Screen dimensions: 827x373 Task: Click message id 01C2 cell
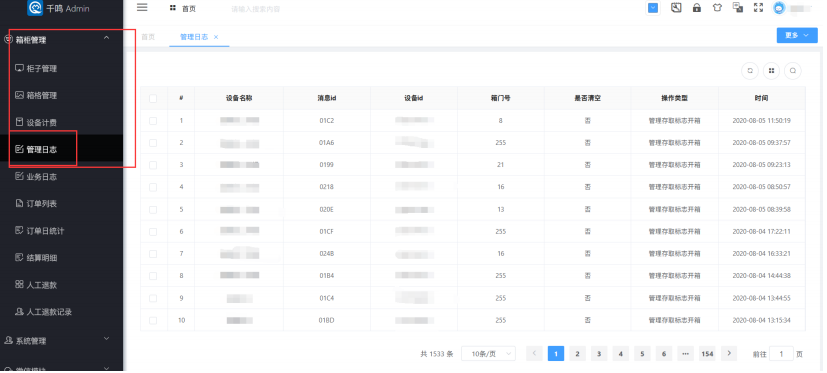326,121
